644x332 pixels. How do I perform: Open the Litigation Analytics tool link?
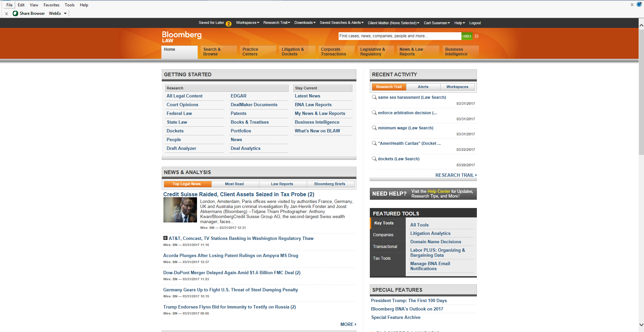430,233
